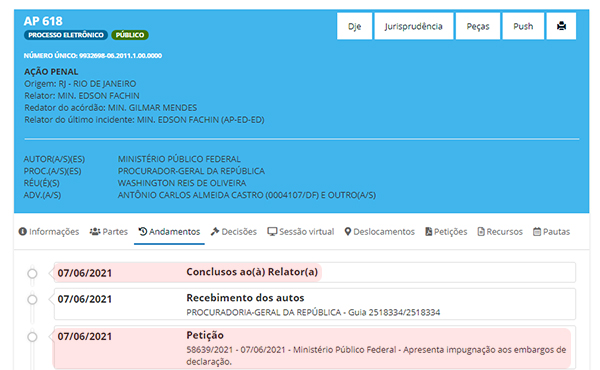Screen dimensions: 600x370
Task: Click Redator do acórdão: MIN. GILMAR MENDES
Action: pos(111,108)
